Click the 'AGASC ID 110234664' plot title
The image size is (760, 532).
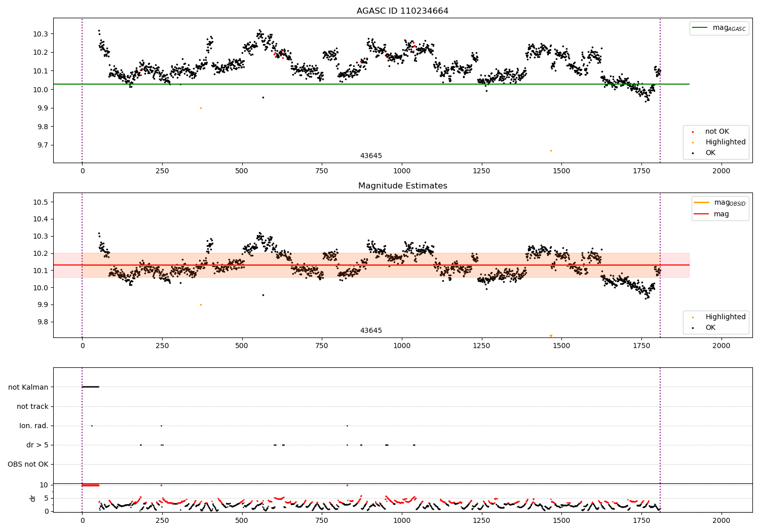click(x=402, y=11)
